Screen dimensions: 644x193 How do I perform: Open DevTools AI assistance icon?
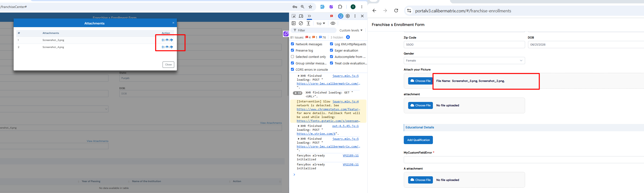tap(340, 16)
